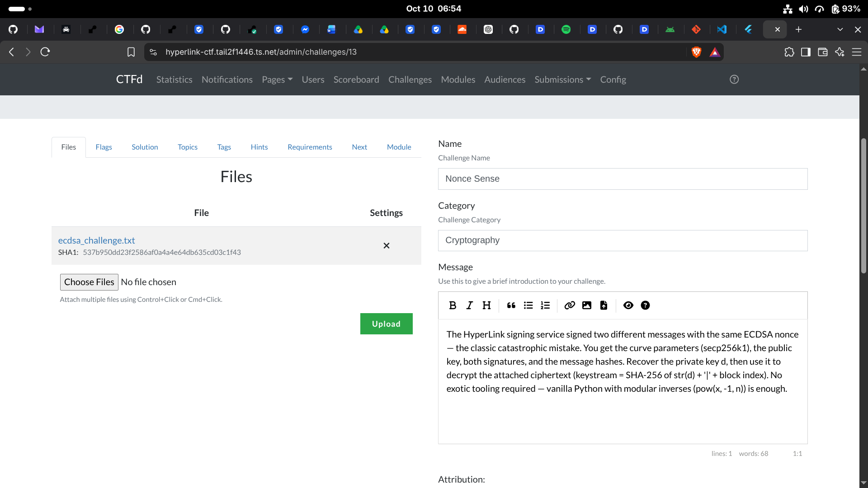The height and width of the screenshot is (488, 868).
Task: Switch to the Solution tab
Action: [145, 147]
